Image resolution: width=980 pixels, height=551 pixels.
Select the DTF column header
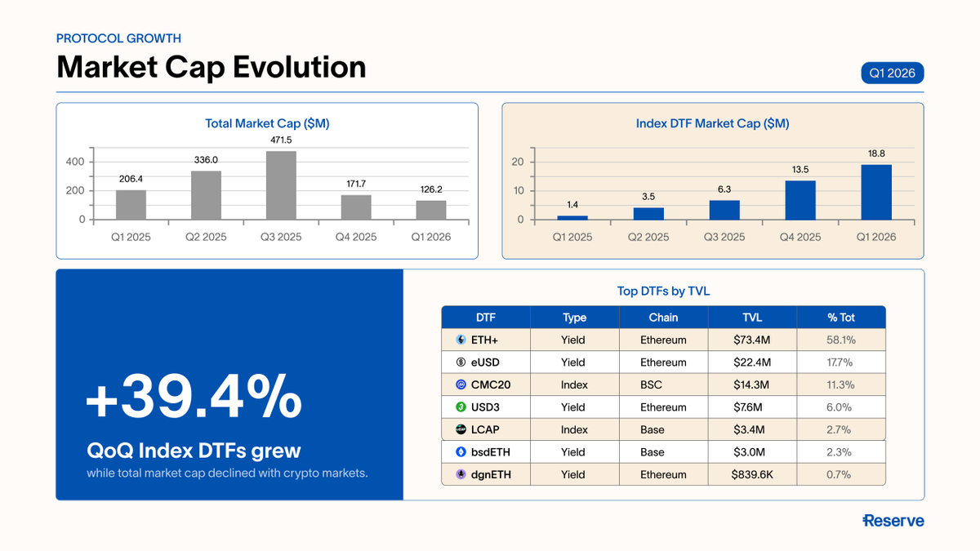click(486, 318)
